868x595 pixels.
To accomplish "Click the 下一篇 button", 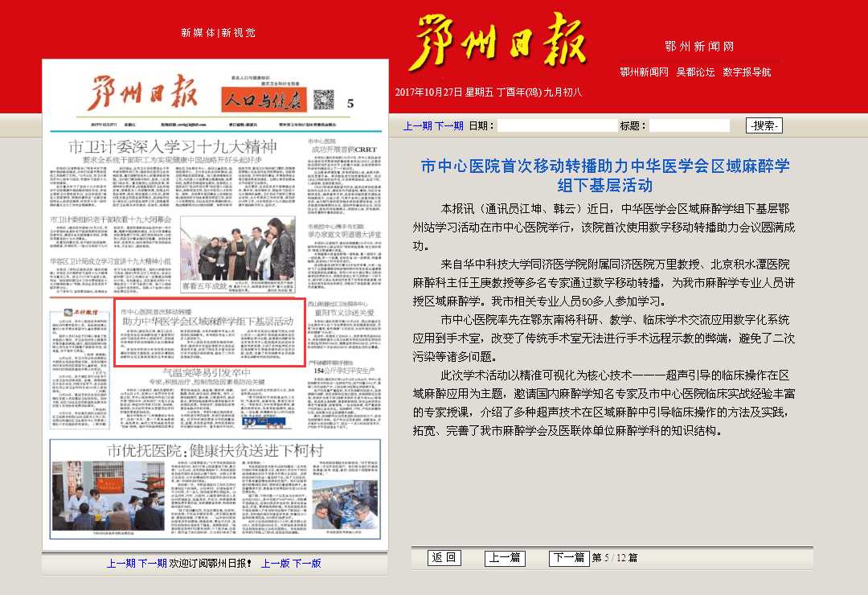I will (x=568, y=558).
